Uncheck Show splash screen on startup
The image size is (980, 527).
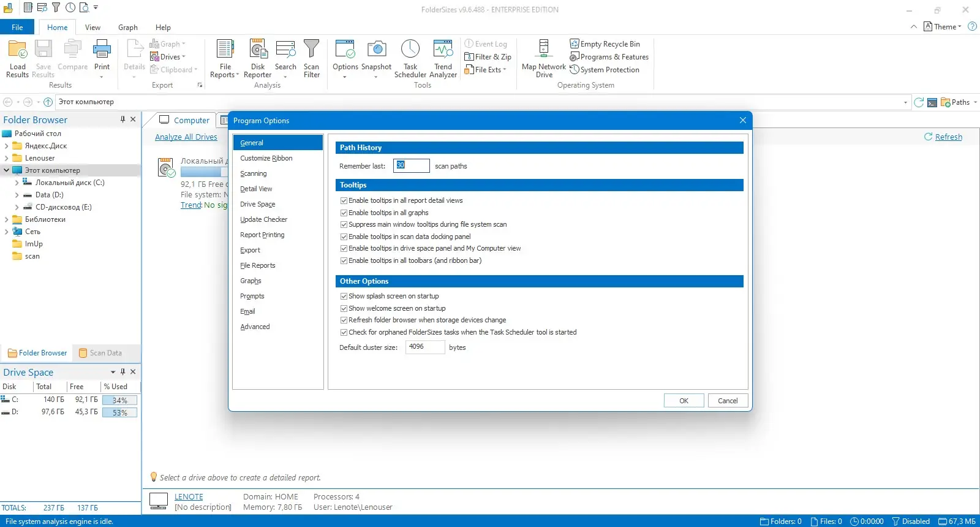coord(344,297)
